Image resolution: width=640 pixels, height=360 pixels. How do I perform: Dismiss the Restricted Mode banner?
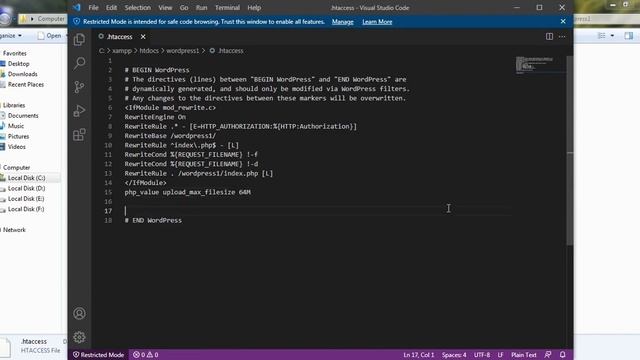click(563, 21)
